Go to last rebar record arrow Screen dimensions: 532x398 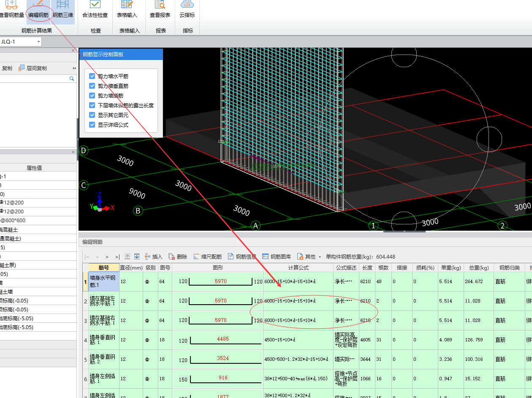click(117, 256)
